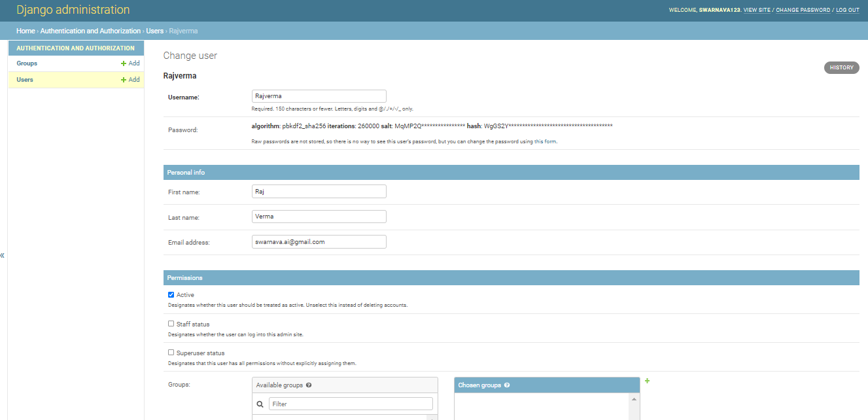Open the Django administration title link
Image resolution: width=868 pixels, height=420 pixels.
coord(73,10)
